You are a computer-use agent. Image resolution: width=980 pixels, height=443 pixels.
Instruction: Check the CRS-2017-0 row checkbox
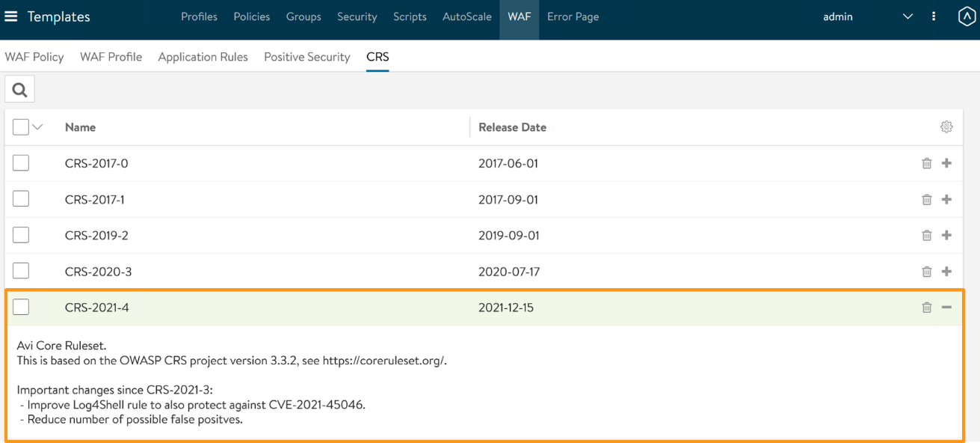pyautogui.click(x=21, y=162)
